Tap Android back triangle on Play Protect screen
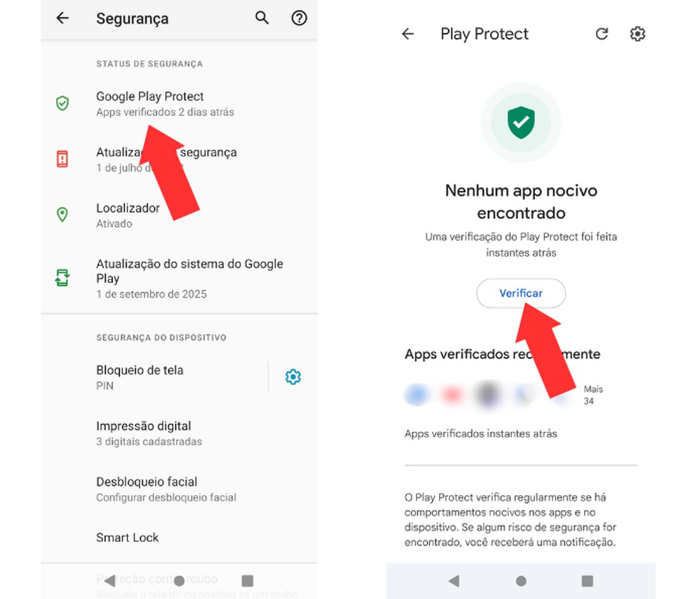The image size is (700, 599). [454, 581]
